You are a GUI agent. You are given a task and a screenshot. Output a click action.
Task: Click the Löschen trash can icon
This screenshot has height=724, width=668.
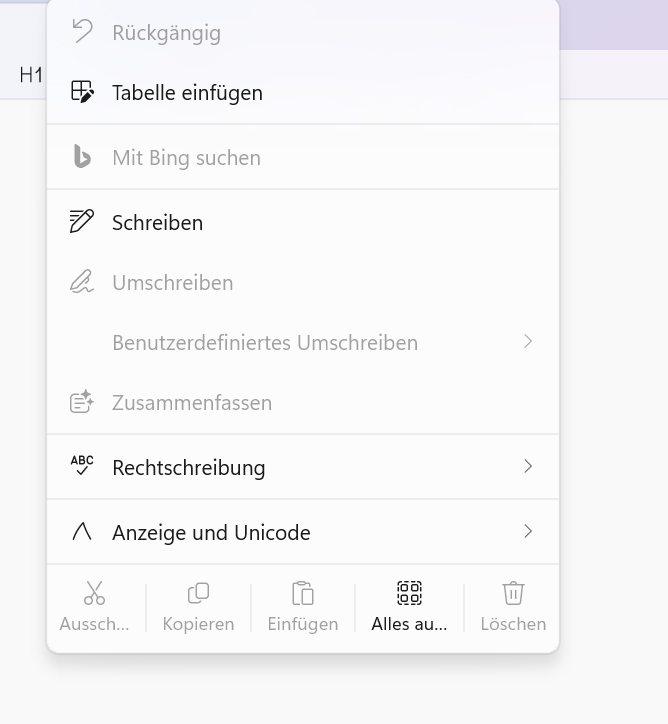coord(513,593)
